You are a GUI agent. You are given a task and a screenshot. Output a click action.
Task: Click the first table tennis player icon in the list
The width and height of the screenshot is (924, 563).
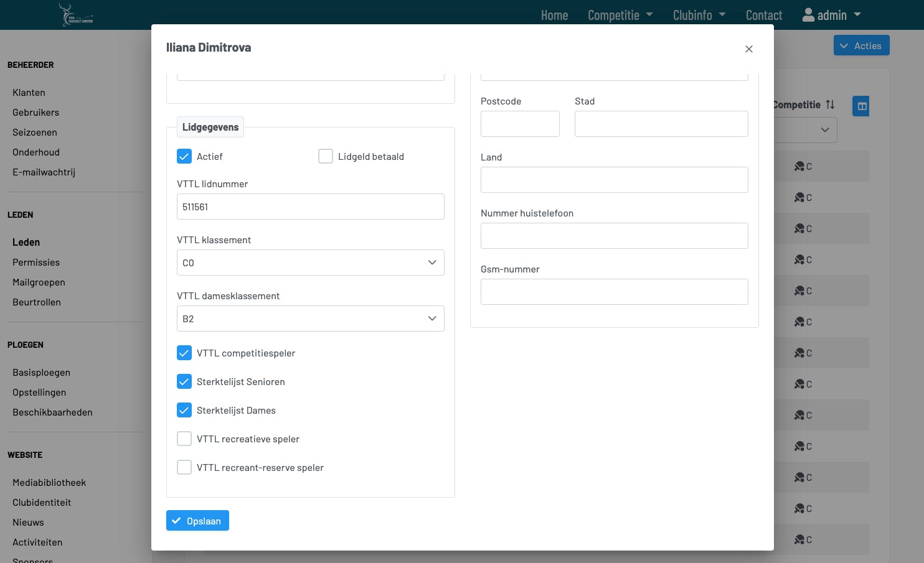click(799, 166)
